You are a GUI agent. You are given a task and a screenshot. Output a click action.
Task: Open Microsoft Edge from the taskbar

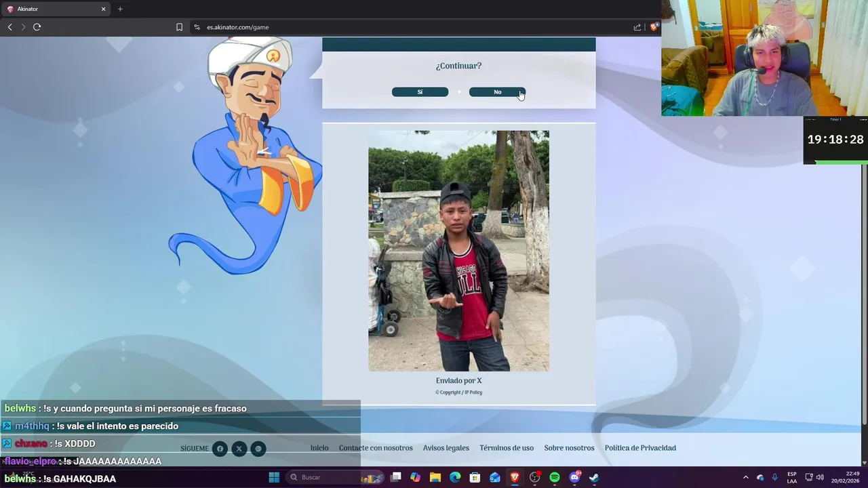tap(455, 477)
